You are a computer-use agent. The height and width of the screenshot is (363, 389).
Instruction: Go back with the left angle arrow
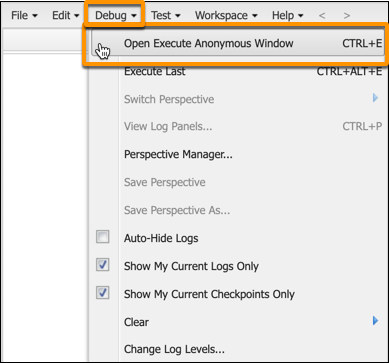pyautogui.click(x=322, y=15)
